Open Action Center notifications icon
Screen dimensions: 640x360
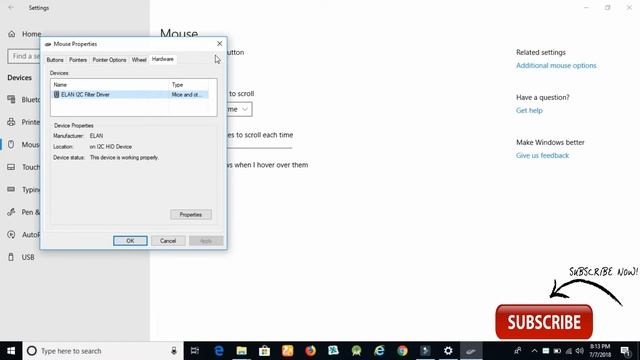(625, 351)
